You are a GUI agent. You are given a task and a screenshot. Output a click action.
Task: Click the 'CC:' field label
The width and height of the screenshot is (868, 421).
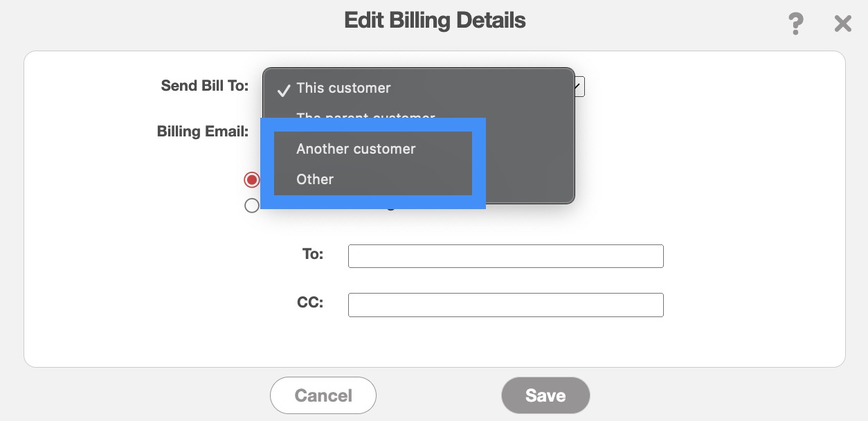coord(310,303)
